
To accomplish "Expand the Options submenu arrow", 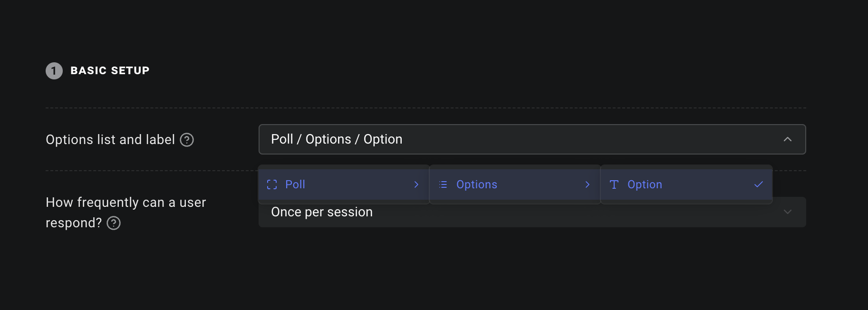I will coord(588,184).
